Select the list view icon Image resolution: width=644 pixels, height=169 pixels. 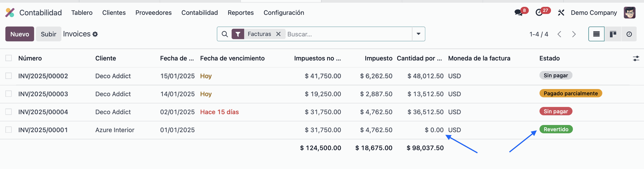pyautogui.click(x=596, y=34)
